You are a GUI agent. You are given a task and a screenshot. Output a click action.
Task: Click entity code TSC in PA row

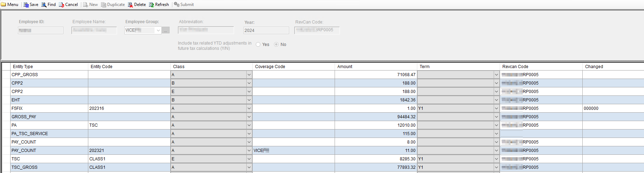(94, 125)
